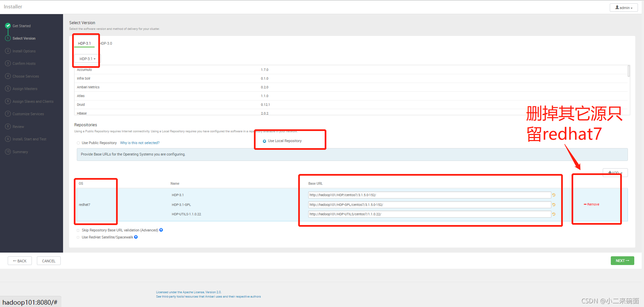Click the Review step label
The height and width of the screenshot is (307, 644).
click(x=18, y=127)
